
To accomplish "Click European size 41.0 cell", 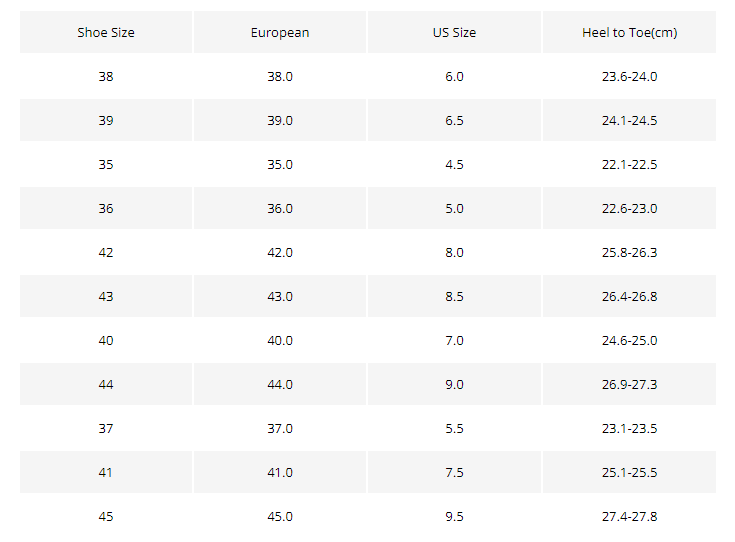I will pos(280,472).
